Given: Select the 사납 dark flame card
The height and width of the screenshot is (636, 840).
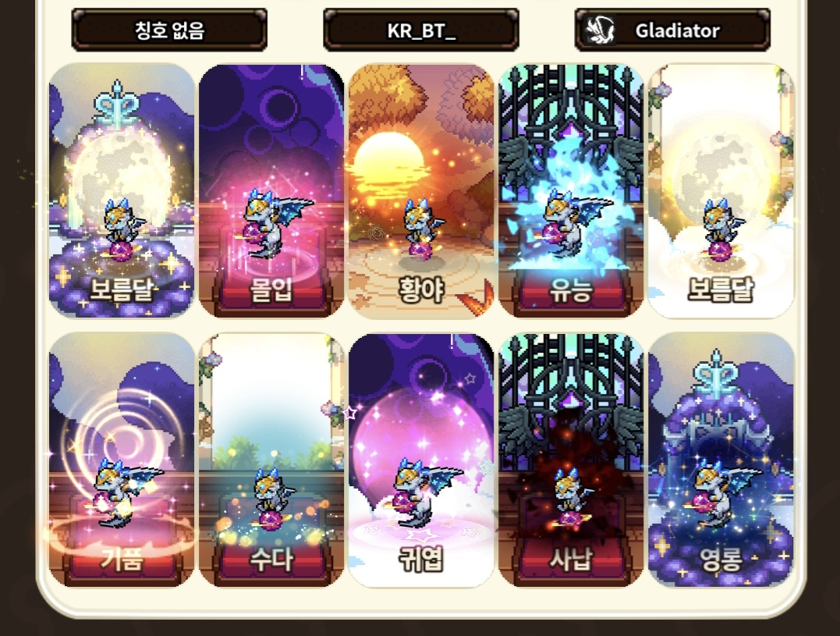Looking at the screenshot, I should pyautogui.click(x=571, y=460).
